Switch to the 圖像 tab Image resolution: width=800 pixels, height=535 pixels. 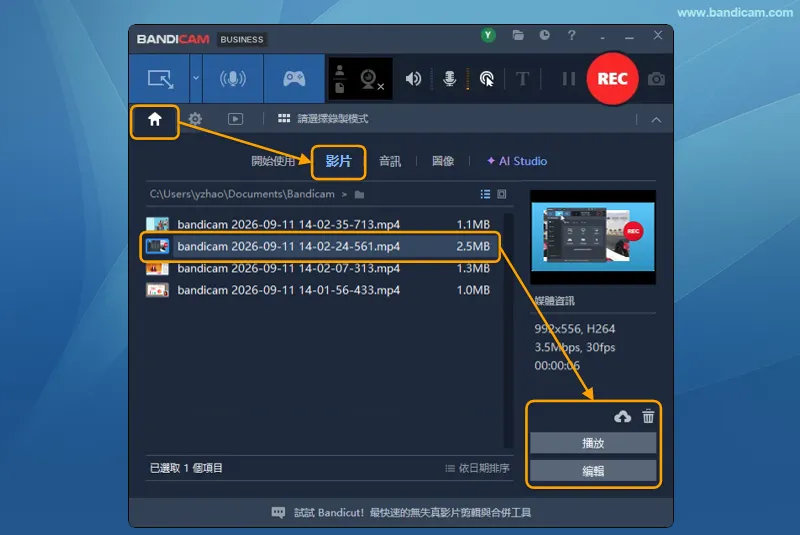pyautogui.click(x=443, y=161)
